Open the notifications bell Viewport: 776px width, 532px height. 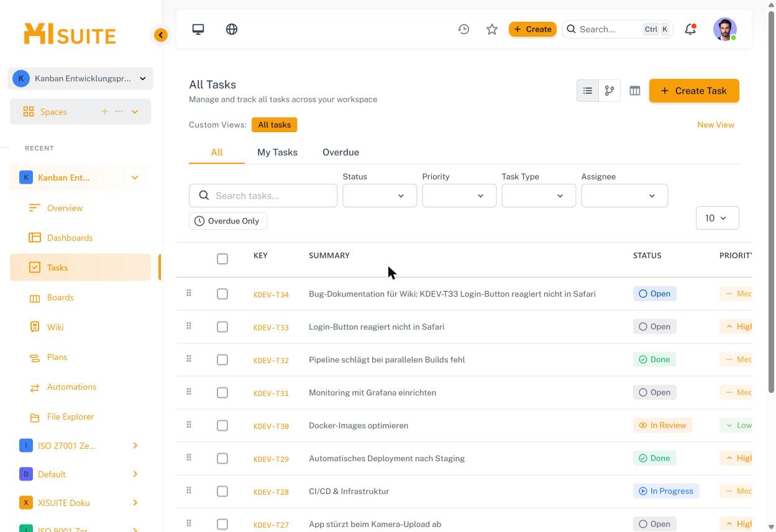(x=690, y=29)
